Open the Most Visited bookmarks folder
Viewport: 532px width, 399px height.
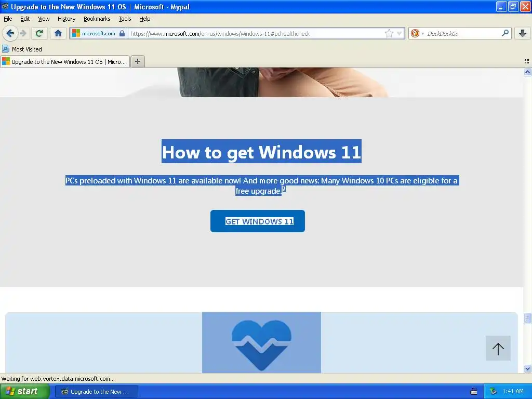(22, 49)
